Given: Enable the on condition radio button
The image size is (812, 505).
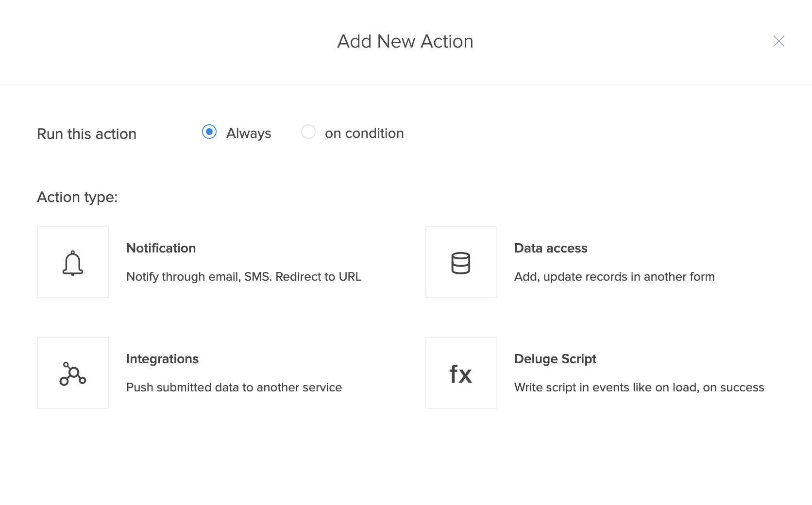Looking at the screenshot, I should pyautogui.click(x=308, y=132).
